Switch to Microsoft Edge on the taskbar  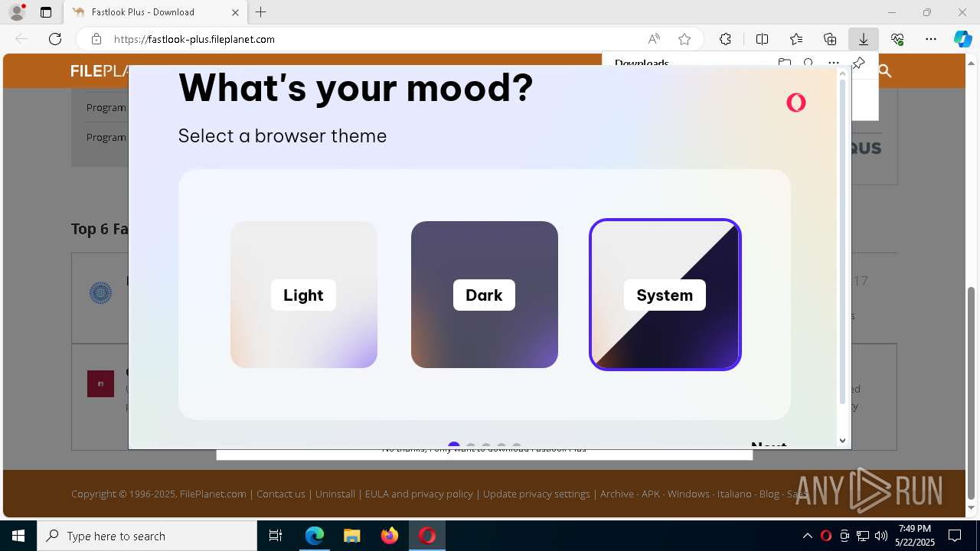(x=315, y=536)
